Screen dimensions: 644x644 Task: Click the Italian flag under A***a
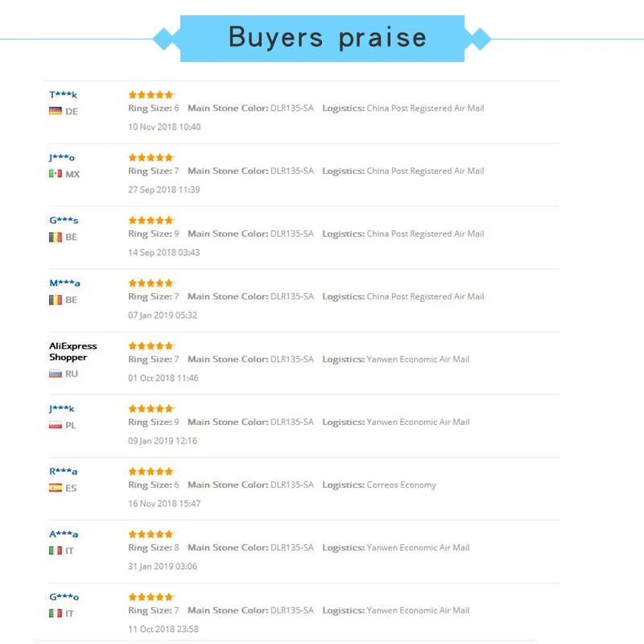point(56,551)
